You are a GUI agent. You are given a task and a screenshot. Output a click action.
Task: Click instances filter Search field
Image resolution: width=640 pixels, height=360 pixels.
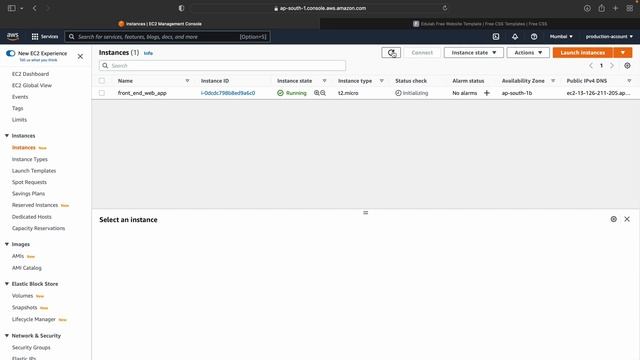(222, 65)
